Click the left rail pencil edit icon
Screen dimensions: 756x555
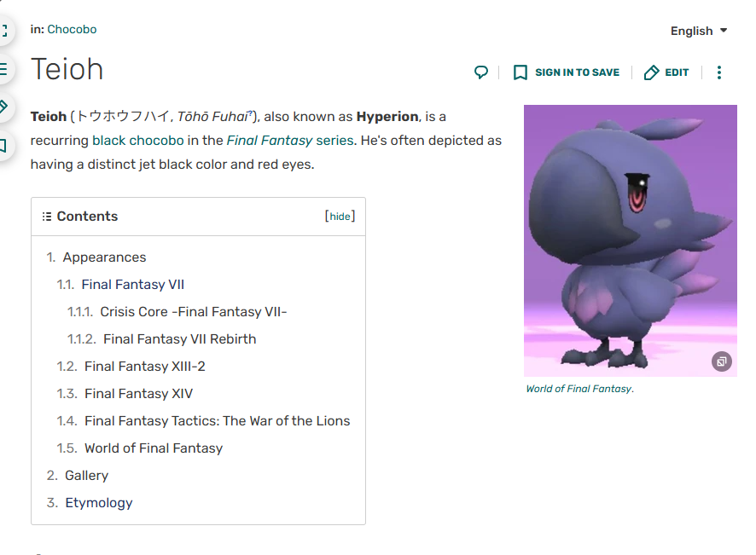4,107
